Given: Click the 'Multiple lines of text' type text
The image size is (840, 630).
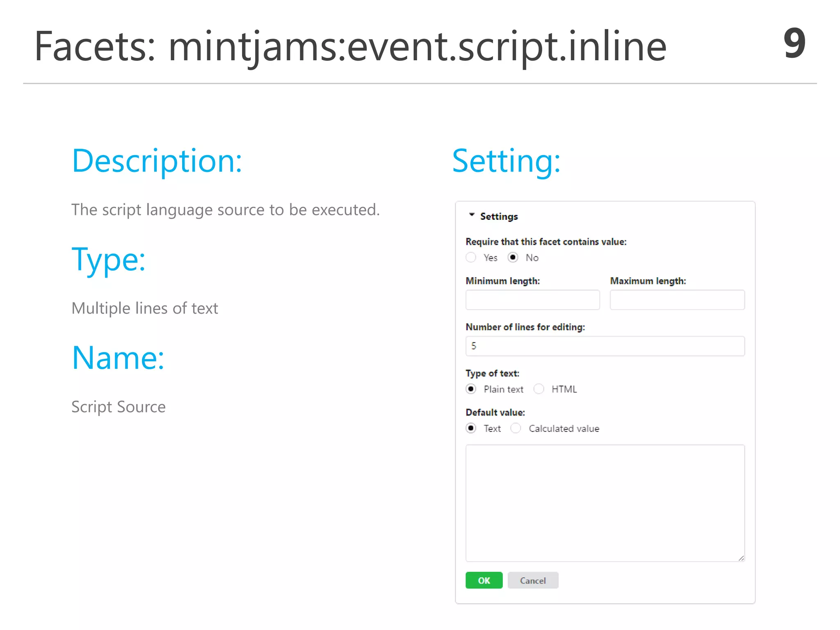Looking at the screenshot, I should (x=145, y=308).
